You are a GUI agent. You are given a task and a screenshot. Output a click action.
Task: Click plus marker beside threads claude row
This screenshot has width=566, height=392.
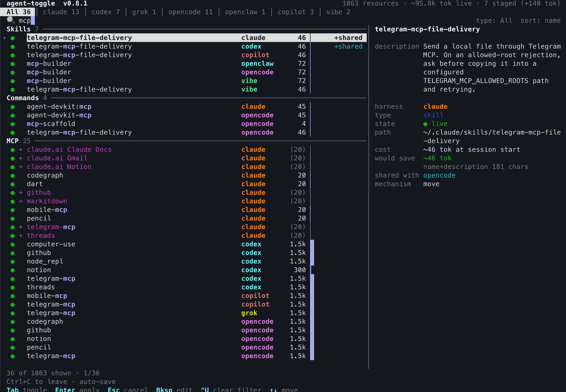21,236
